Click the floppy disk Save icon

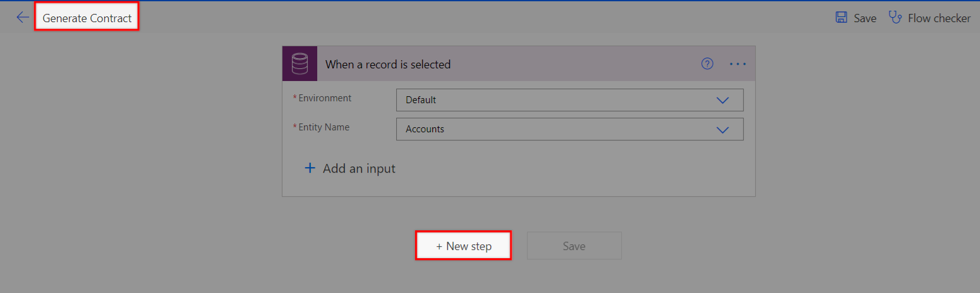pos(841,18)
